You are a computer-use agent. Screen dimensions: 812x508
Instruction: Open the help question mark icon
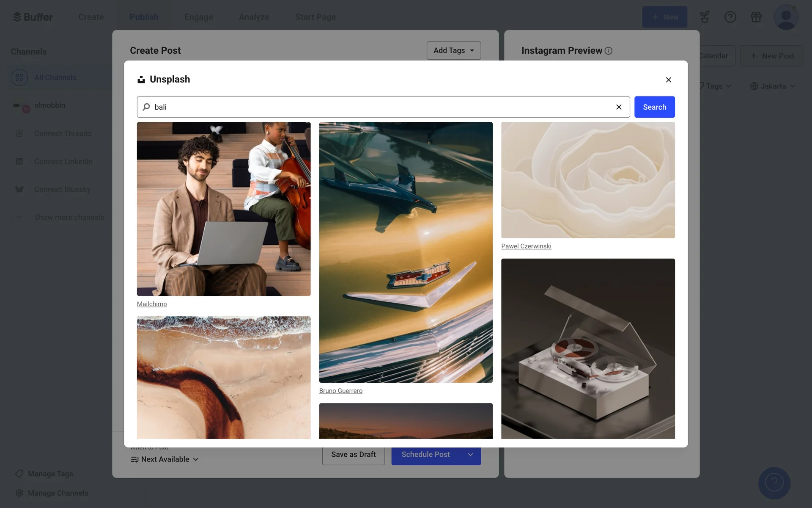730,17
